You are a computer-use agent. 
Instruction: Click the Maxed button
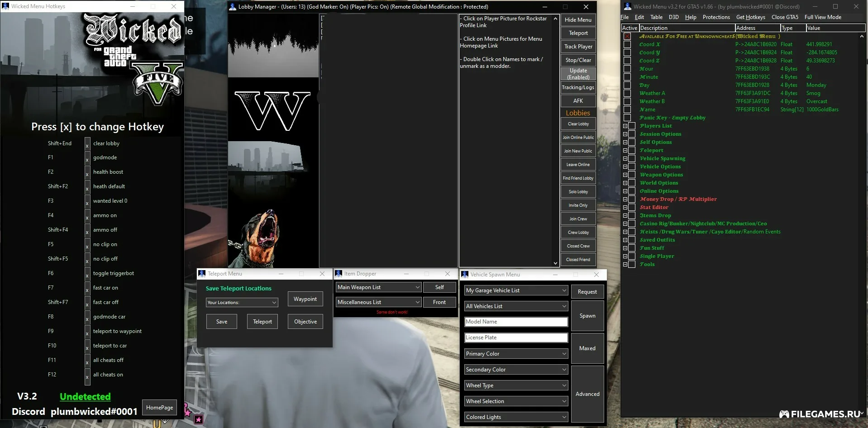pyautogui.click(x=587, y=348)
